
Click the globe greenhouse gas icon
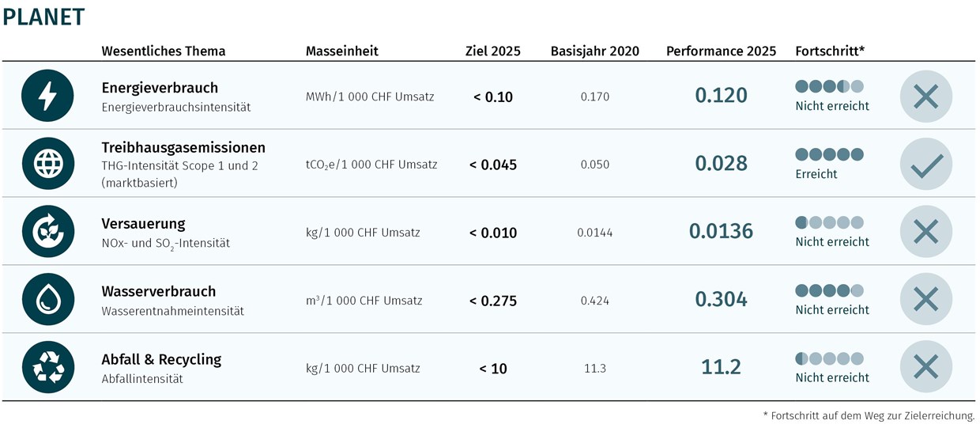click(x=48, y=164)
